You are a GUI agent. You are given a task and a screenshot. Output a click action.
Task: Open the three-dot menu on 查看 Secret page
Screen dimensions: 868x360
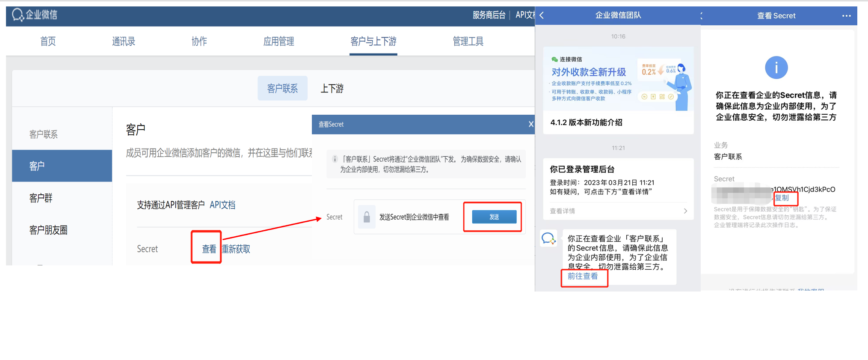(x=846, y=16)
